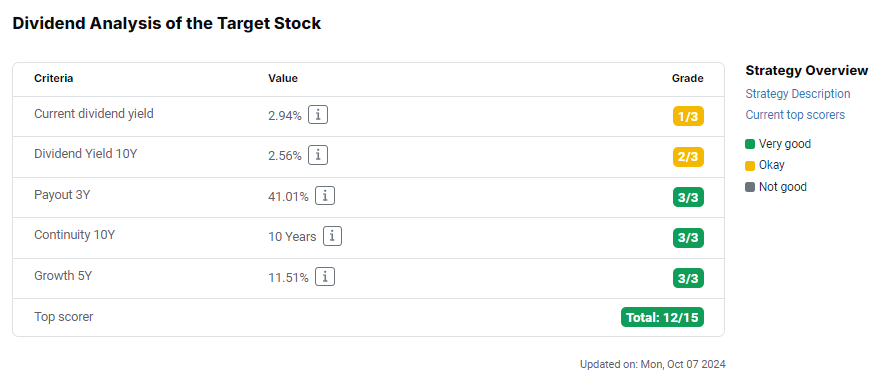
Task: Click the Value column header
Action: pos(283,78)
